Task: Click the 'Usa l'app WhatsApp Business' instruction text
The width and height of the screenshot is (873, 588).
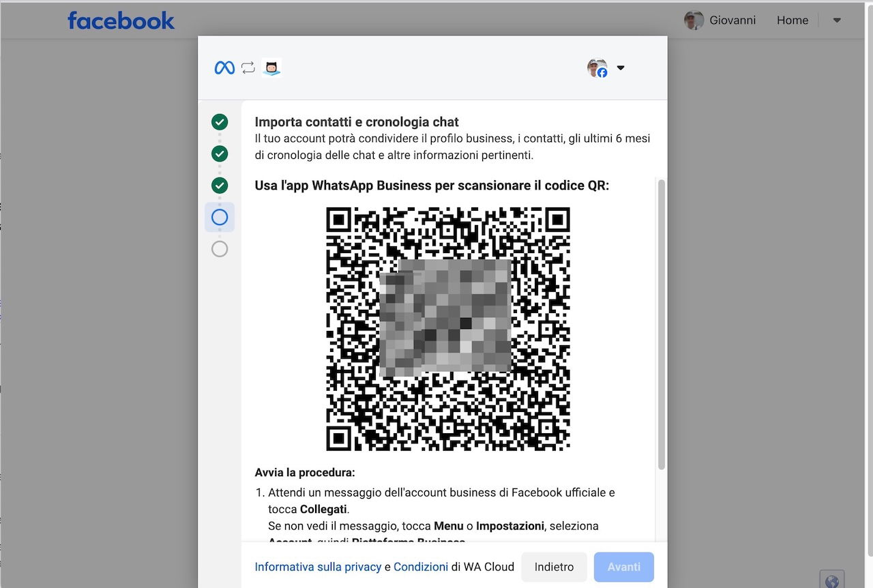Action: point(432,186)
